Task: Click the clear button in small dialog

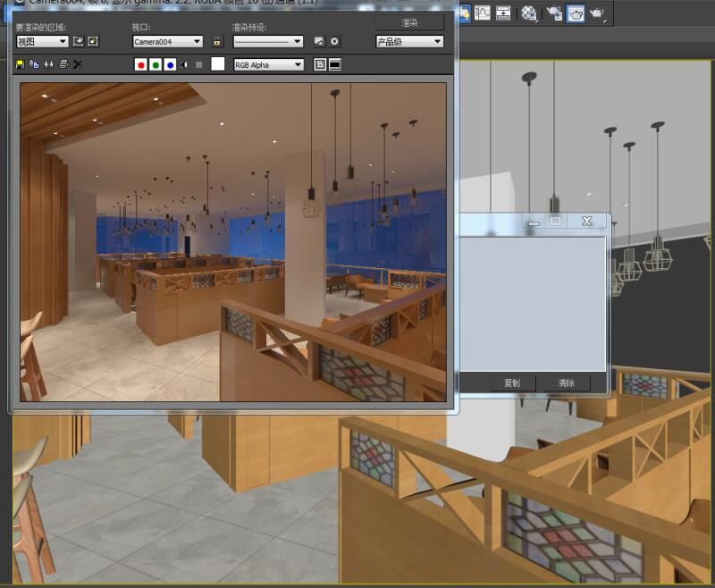Action: [x=567, y=382]
